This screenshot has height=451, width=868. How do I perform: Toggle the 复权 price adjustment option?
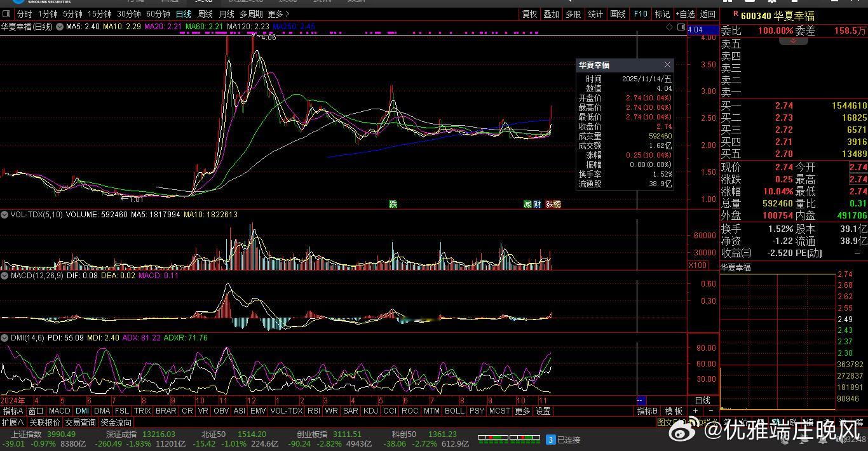pos(529,14)
